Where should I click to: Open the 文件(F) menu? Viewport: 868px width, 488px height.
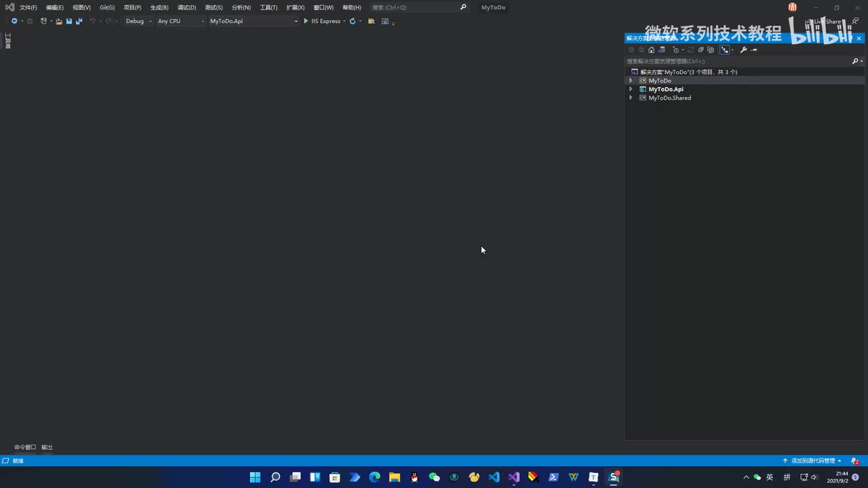pos(28,7)
